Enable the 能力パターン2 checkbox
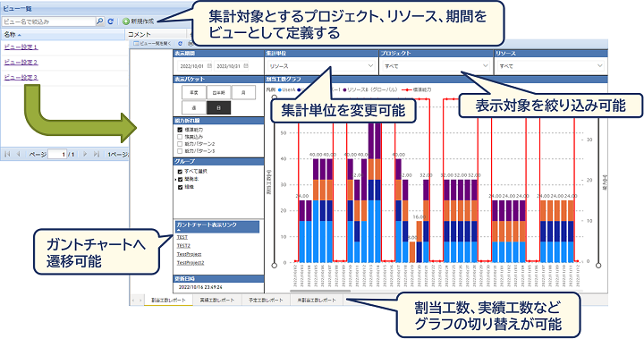Viewport: 644px width, 339px height. [x=180, y=144]
